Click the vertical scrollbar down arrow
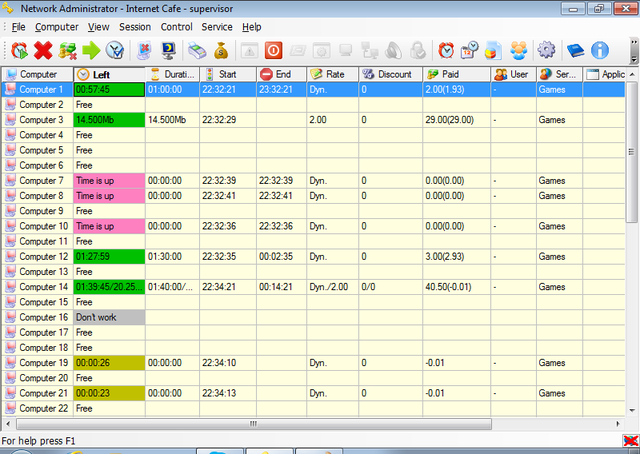 632,410
